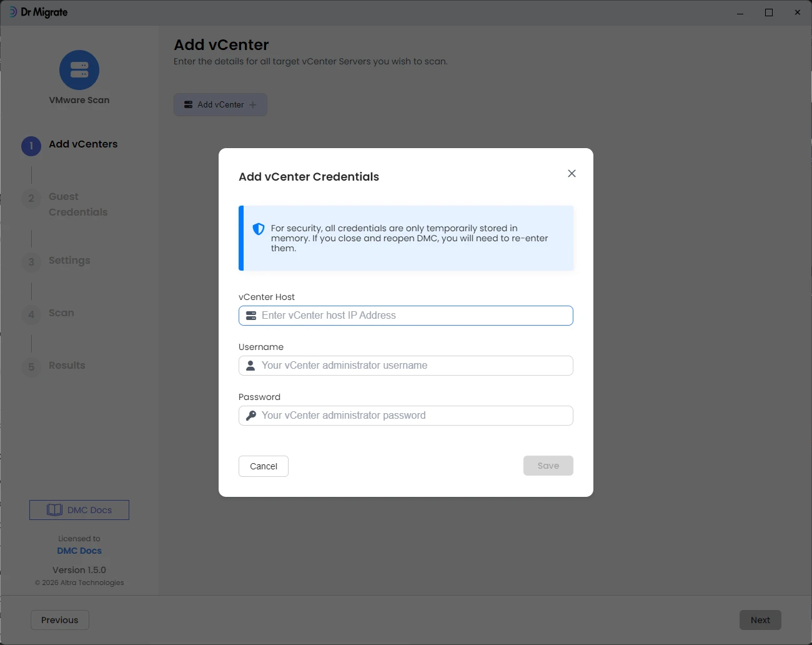Viewport: 812px width, 645px height.
Task: Click the step 3 number circle
Action: tap(31, 262)
